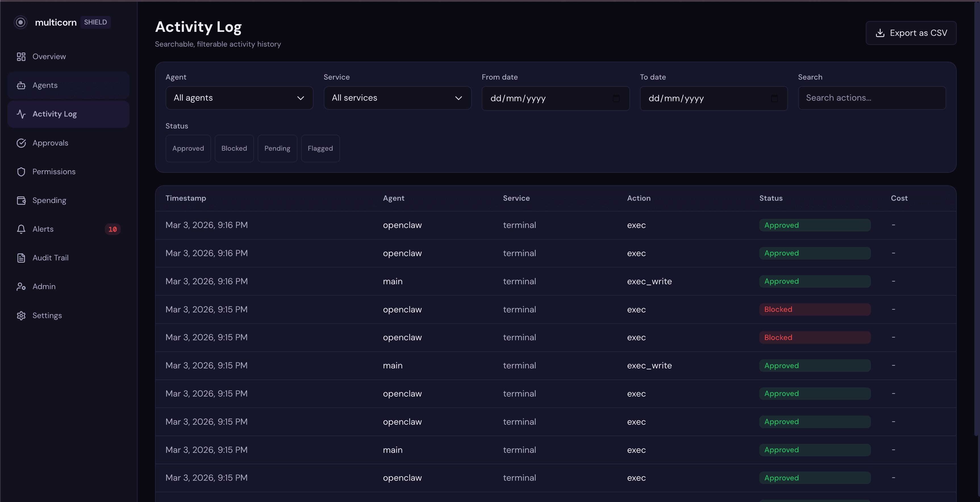
Task: Open the Audit Trail document icon
Action: (21, 258)
